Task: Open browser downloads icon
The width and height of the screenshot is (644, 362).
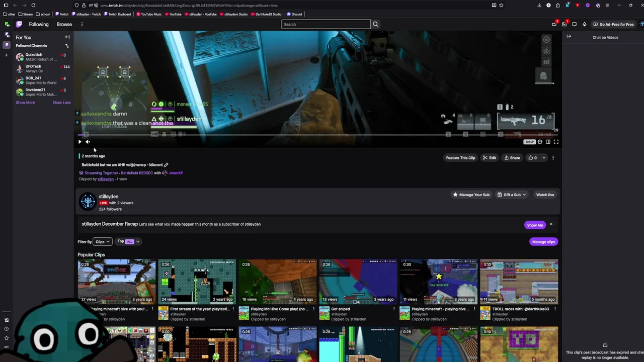Action: click(539, 5)
